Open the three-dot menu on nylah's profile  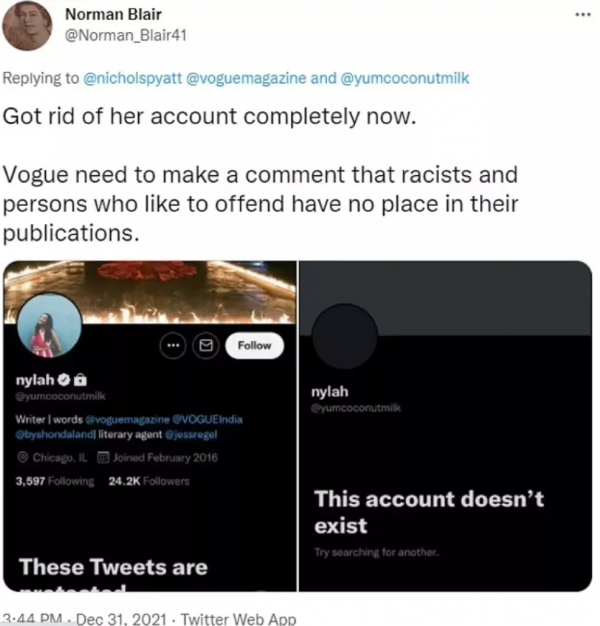click(173, 345)
